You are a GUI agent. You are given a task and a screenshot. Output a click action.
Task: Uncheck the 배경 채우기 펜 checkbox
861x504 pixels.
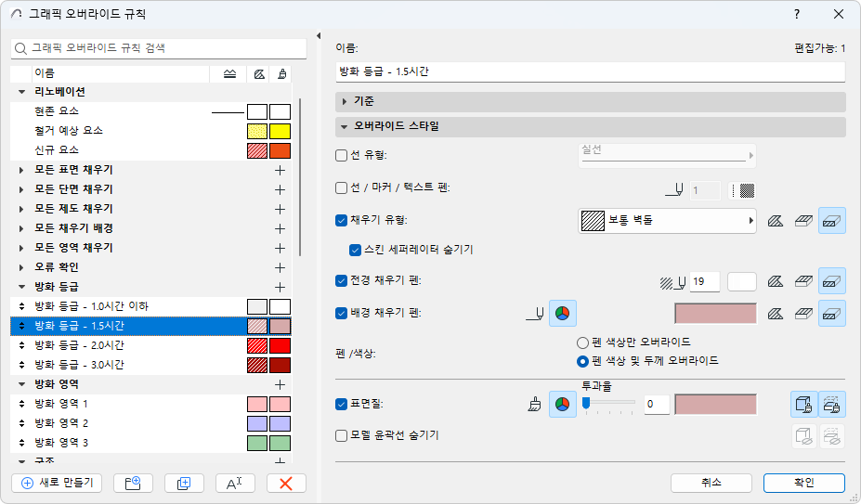pos(341,313)
